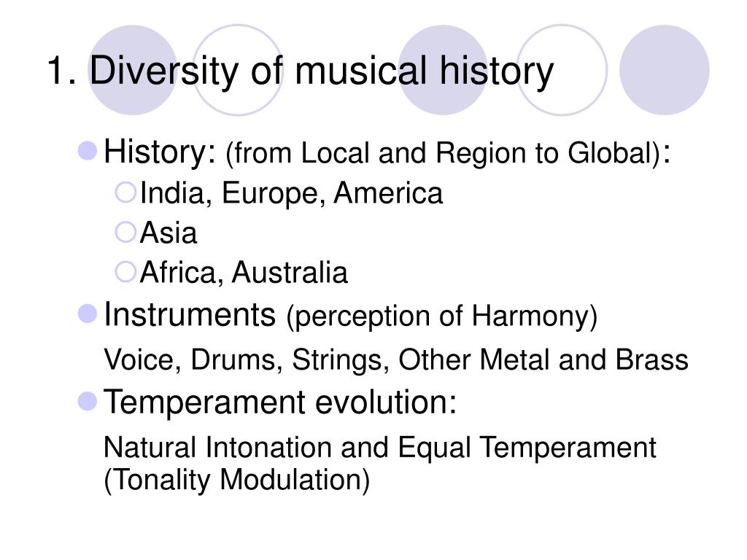
Task: Click the line "Natural Intonation and Equal Temperament"
Action: pyautogui.click(x=379, y=448)
